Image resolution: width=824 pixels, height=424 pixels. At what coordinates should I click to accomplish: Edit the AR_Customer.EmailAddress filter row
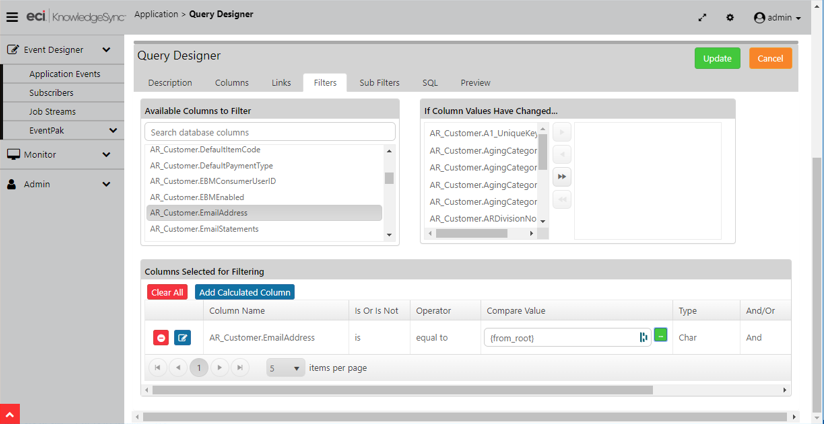point(182,338)
